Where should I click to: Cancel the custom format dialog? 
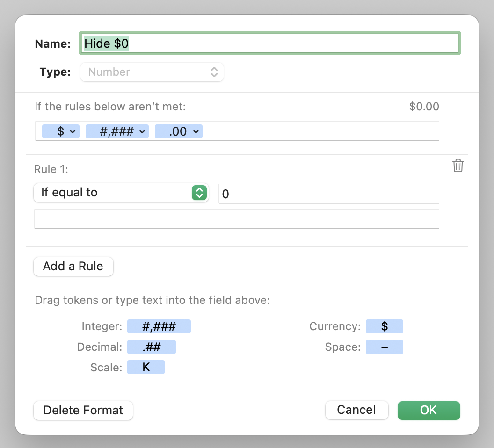click(356, 410)
